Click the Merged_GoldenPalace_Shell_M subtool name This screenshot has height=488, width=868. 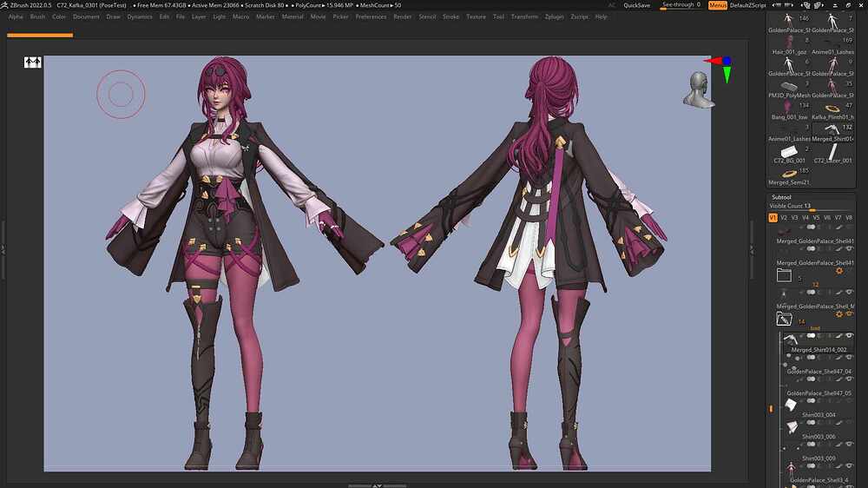tap(815, 307)
